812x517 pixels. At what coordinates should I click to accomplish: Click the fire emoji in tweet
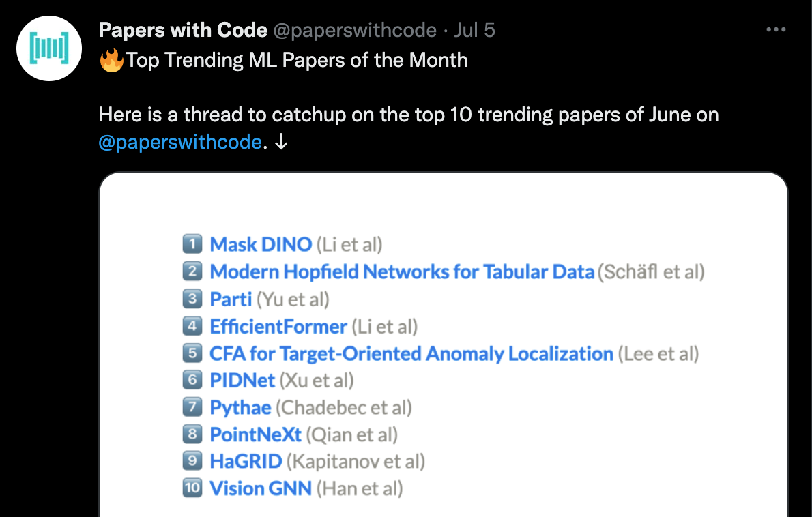[x=111, y=59]
